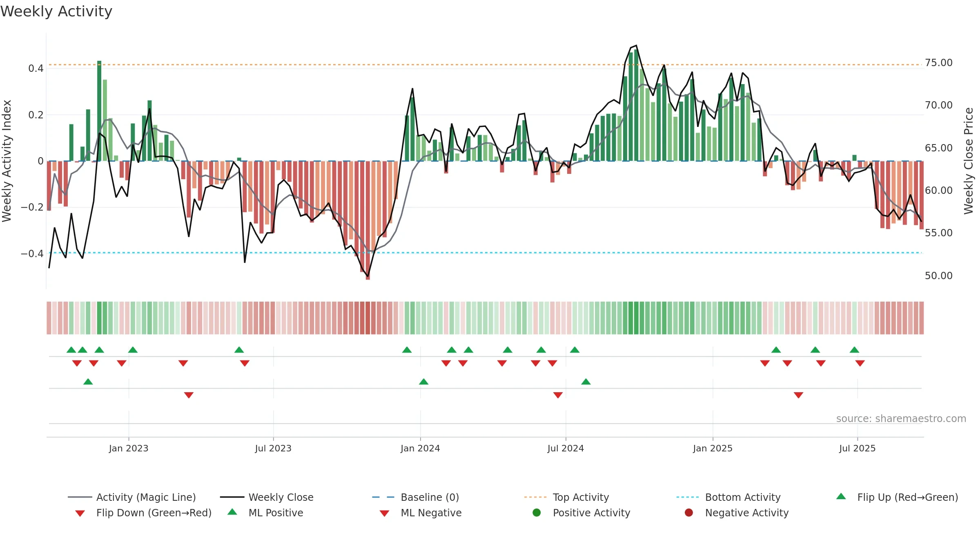Screen dimensions: 980x551
Task: Click the Weekly Activity Index axis title
Action: click(7, 161)
